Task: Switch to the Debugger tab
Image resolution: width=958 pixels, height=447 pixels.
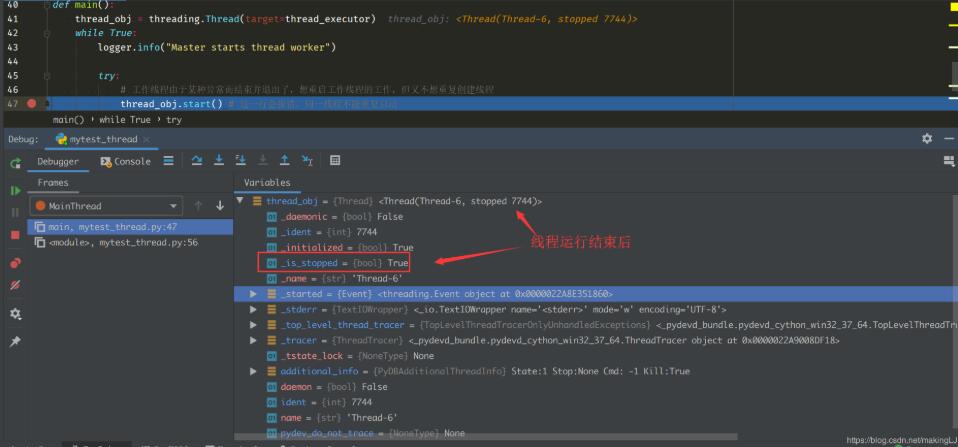Action: (58, 162)
